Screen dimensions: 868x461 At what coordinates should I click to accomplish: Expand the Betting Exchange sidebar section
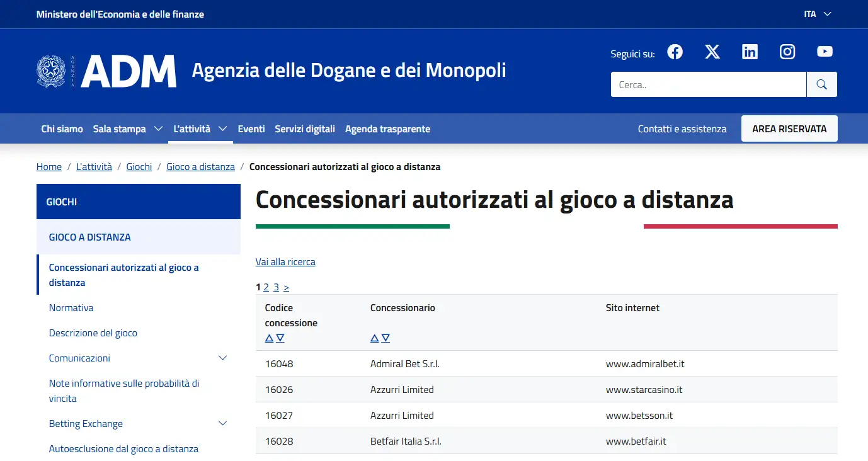click(222, 424)
